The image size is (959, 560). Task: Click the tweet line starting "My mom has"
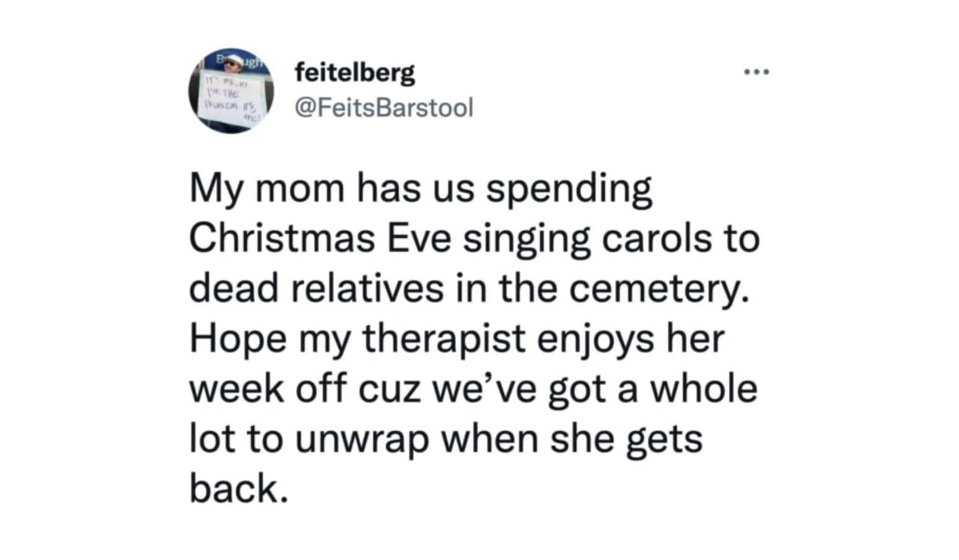tap(420, 188)
